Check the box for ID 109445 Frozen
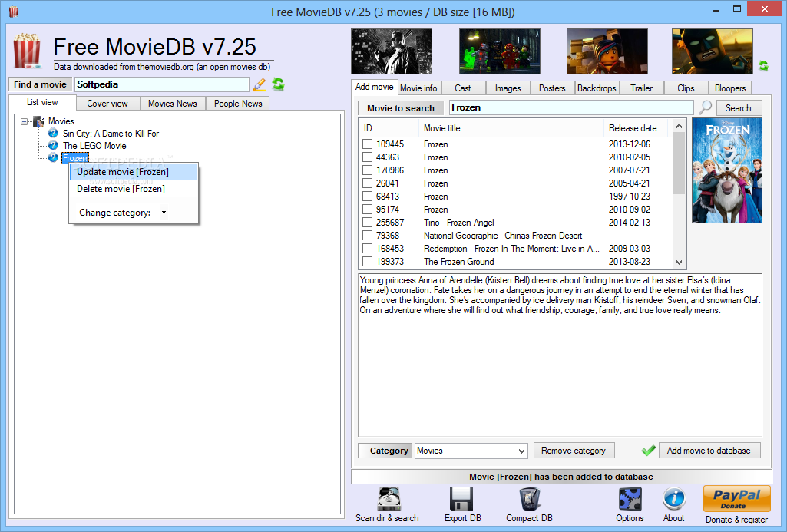Image resolution: width=787 pixels, height=532 pixels. pos(368,144)
